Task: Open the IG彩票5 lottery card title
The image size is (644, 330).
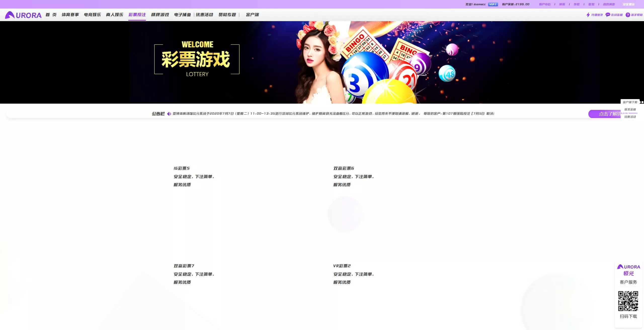Action: [x=182, y=168]
